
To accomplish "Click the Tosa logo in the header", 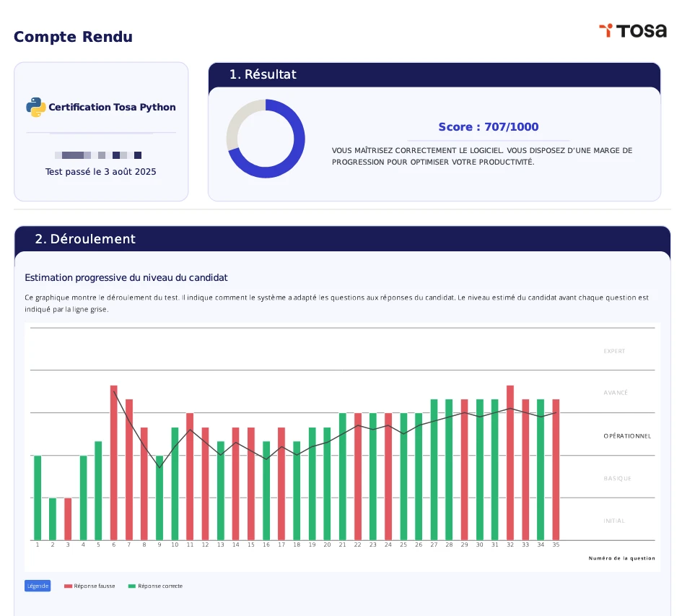I will pos(632,30).
